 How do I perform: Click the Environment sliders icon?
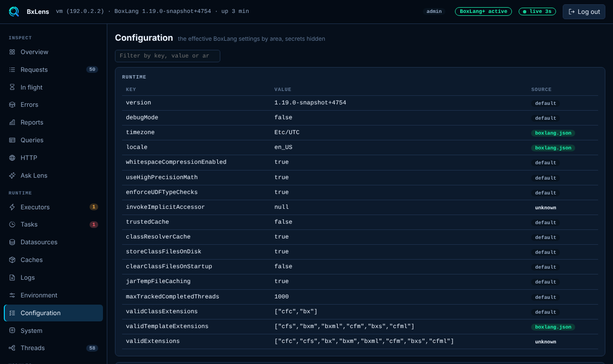tap(12, 295)
